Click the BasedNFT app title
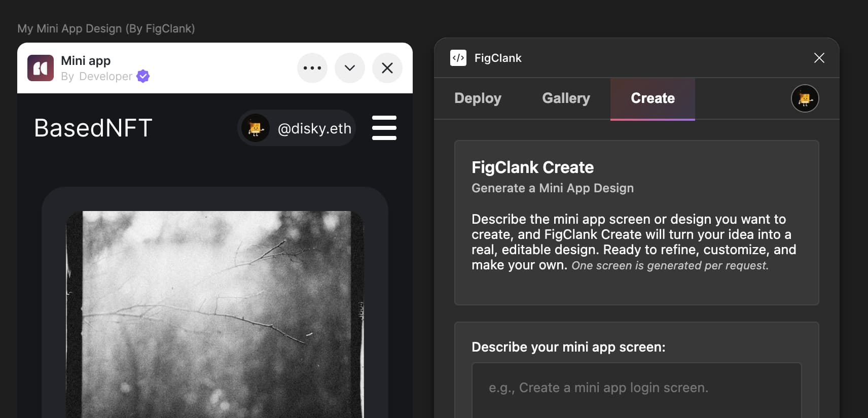 pyautogui.click(x=93, y=128)
